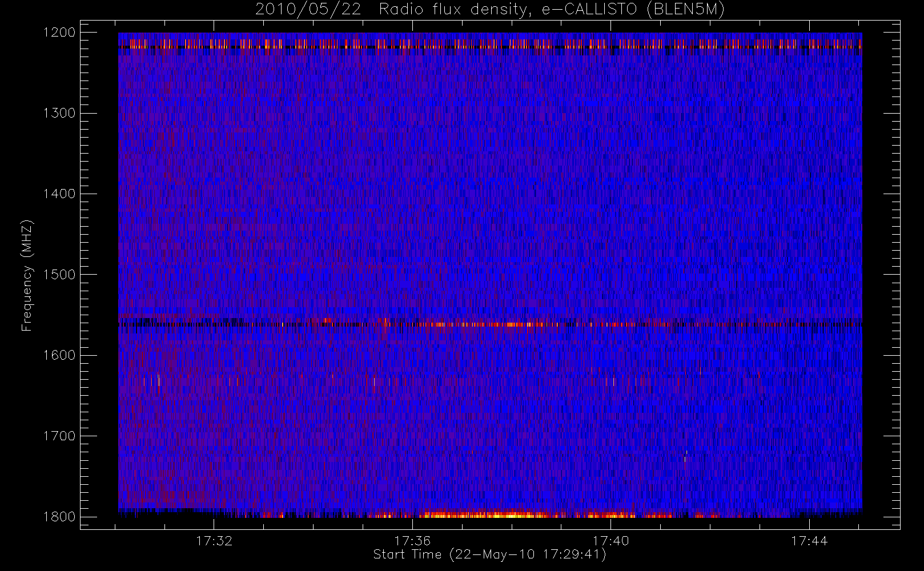The image size is (924, 571).
Task: Click the 17:32 time tick label
Action: coord(214,541)
